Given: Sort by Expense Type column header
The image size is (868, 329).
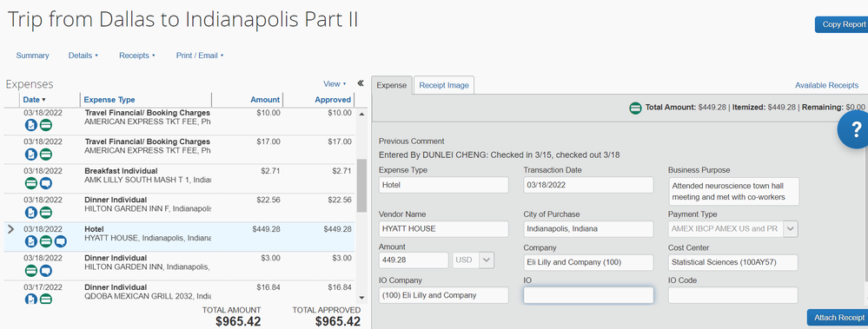Looking at the screenshot, I should [109, 100].
